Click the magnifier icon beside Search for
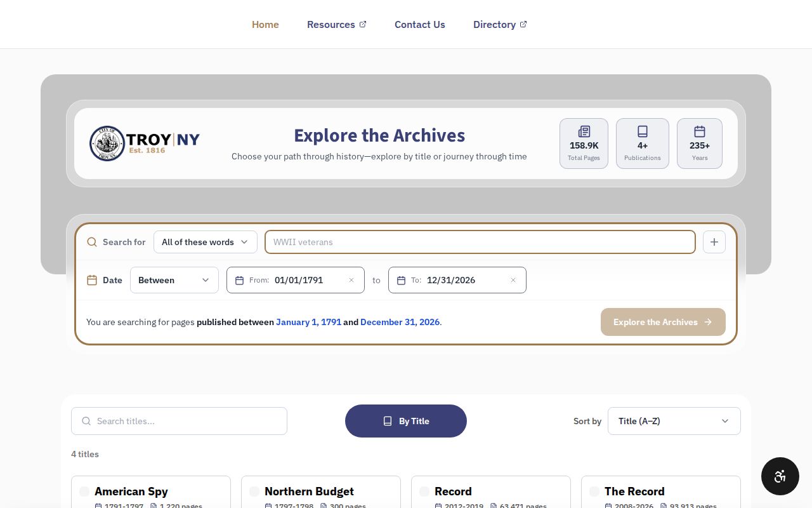 point(92,242)
